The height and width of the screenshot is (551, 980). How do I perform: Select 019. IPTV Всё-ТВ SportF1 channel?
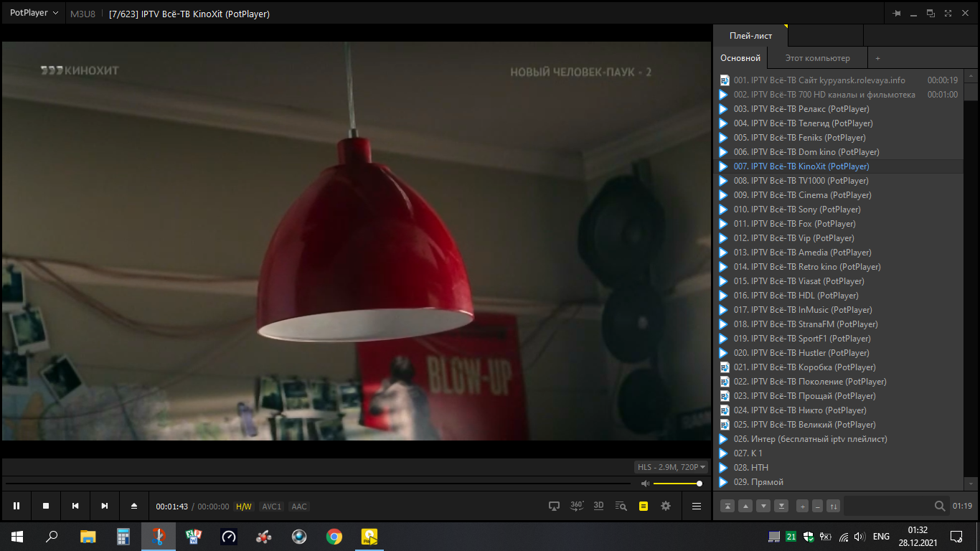tap(839, 339)
